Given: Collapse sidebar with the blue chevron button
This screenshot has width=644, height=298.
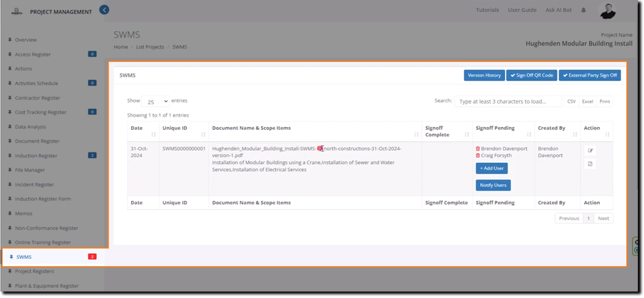Looking at the screenshot, I should [x=104, y=9].
